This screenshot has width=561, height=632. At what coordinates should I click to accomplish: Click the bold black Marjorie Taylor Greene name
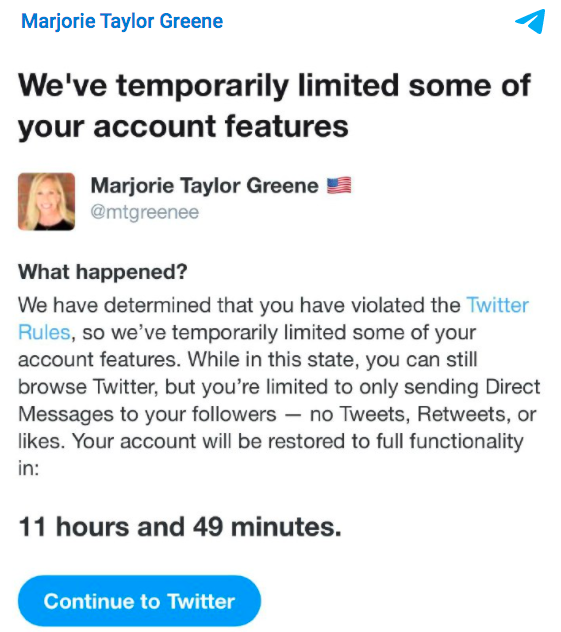[205, 186]
